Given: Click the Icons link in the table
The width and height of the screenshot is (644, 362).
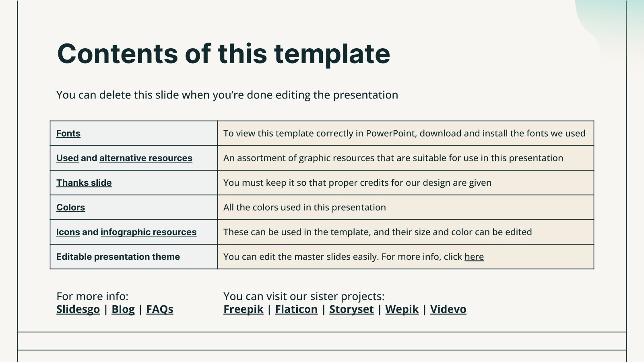Looking at the screenshot, I should click(x=68, y=232).
